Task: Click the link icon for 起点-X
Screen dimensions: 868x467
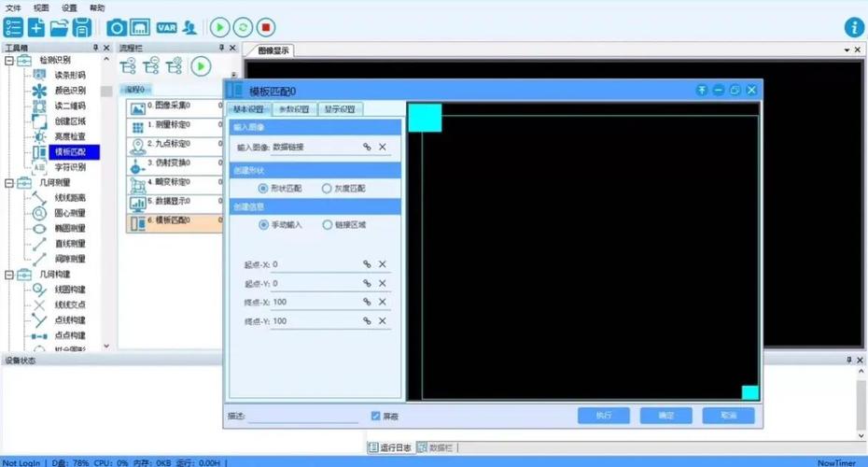Action: tap(367, 264)
